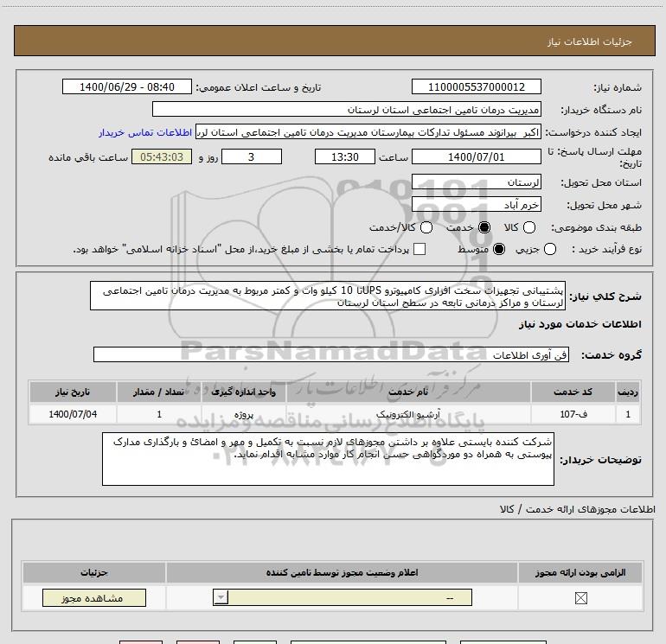Click the service name آرشیو الکترونیک
666x644 pixels.
pos(408,414)
